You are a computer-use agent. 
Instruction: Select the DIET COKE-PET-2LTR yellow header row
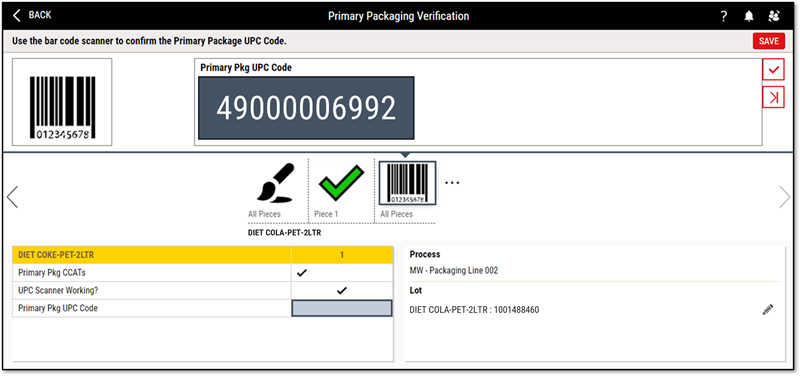(x=203, y=255)
